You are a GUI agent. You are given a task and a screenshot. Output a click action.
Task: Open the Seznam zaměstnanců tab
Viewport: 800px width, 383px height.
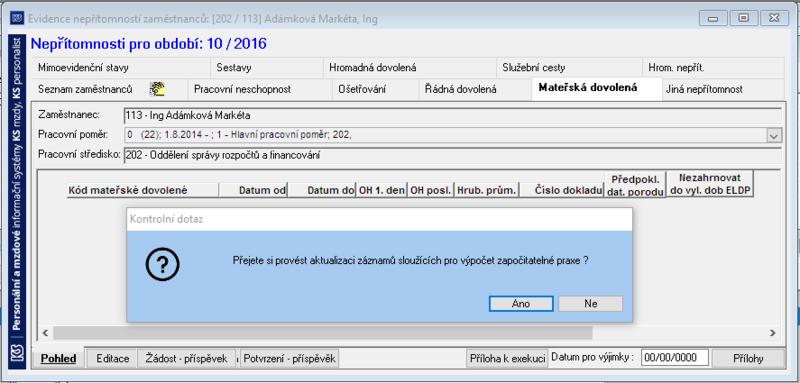point(111,90)
